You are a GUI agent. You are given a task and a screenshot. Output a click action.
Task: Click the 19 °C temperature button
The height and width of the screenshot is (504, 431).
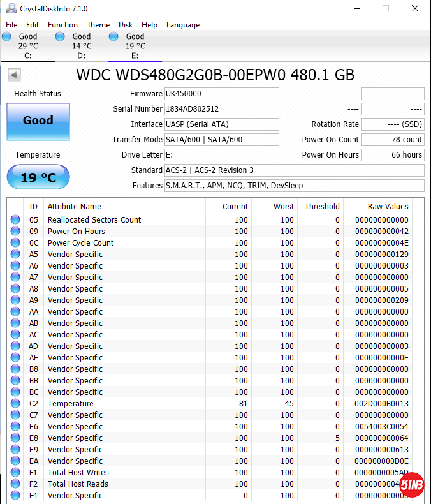point(38,177)
